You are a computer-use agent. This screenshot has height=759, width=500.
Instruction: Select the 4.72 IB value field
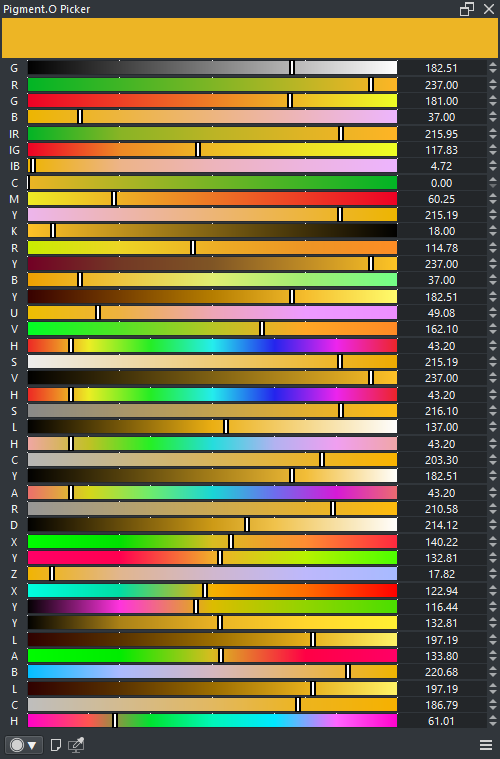click(x=441, y=166)
